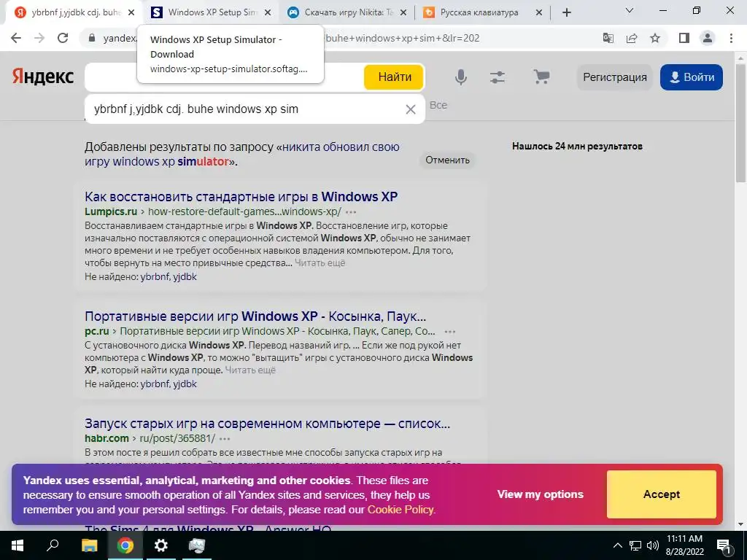Click the address bar URL

point(402,38)
